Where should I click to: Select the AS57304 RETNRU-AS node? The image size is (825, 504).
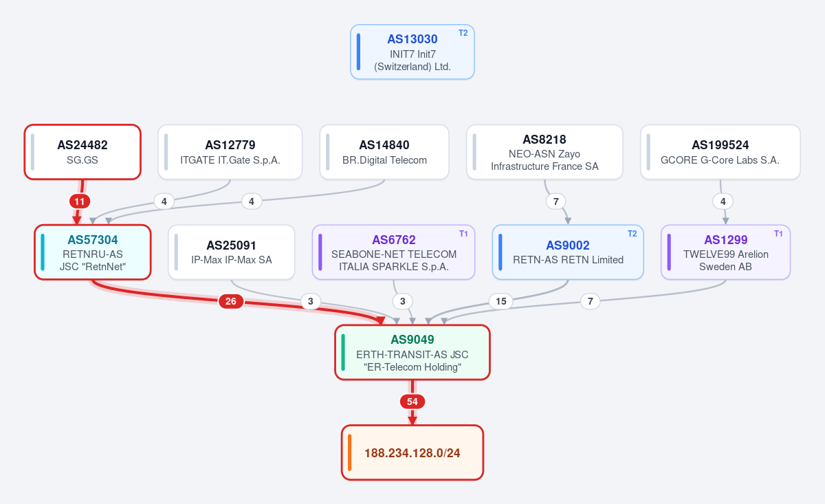tap(93, 252)
